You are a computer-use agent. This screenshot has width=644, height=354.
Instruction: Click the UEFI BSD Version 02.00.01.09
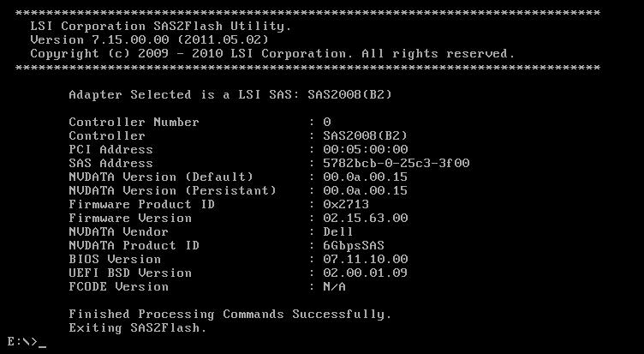(365, 273)
